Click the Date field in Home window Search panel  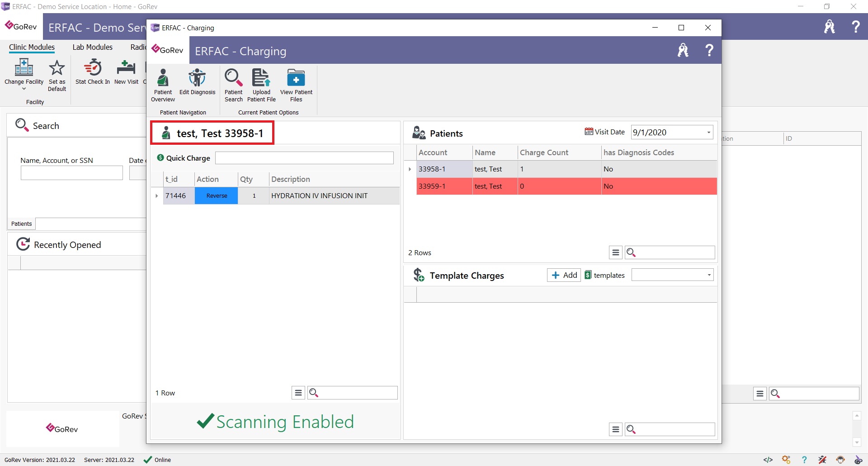[138, 173]
